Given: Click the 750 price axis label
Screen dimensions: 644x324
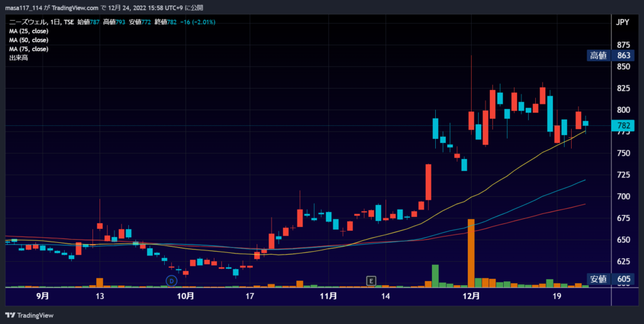Looking at the screenshot, I should [x=623, y=153].
